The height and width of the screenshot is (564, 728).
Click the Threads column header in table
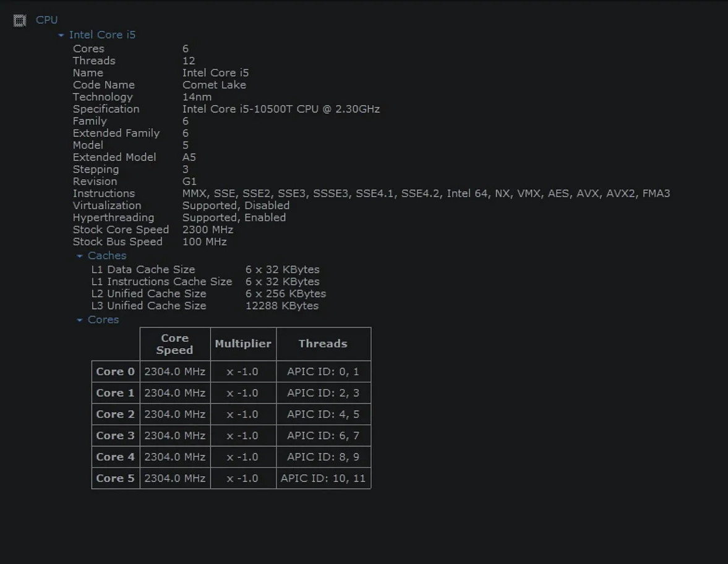pyautogui.click(x=323, y=344)
